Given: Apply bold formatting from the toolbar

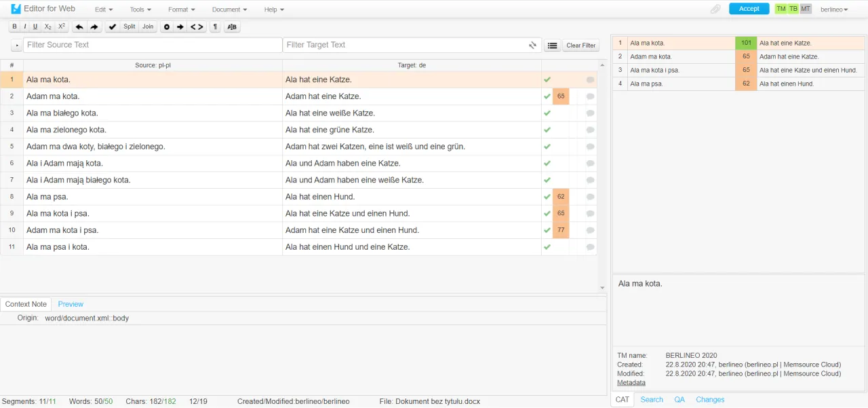Looking at the screenshot, I should (15, 26).
